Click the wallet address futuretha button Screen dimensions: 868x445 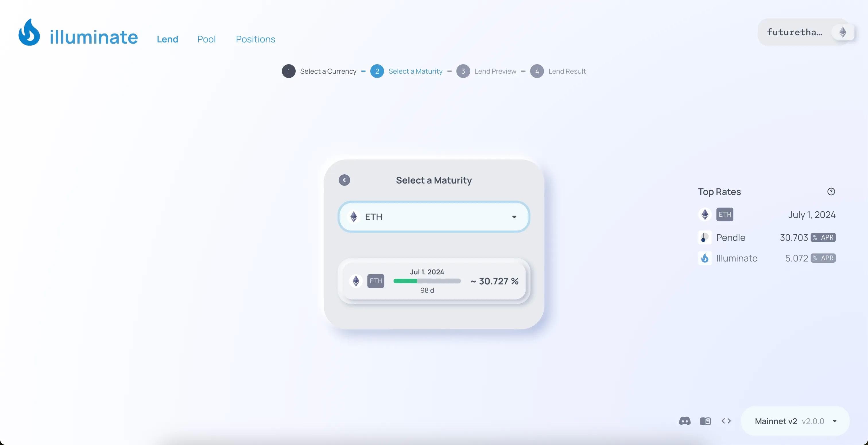click(x=795, y=32)
